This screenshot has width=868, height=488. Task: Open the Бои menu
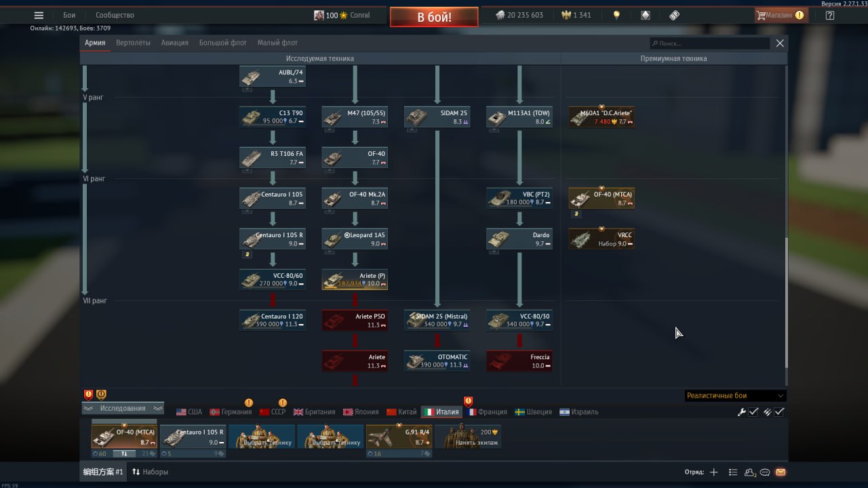[x=69, y=15]
